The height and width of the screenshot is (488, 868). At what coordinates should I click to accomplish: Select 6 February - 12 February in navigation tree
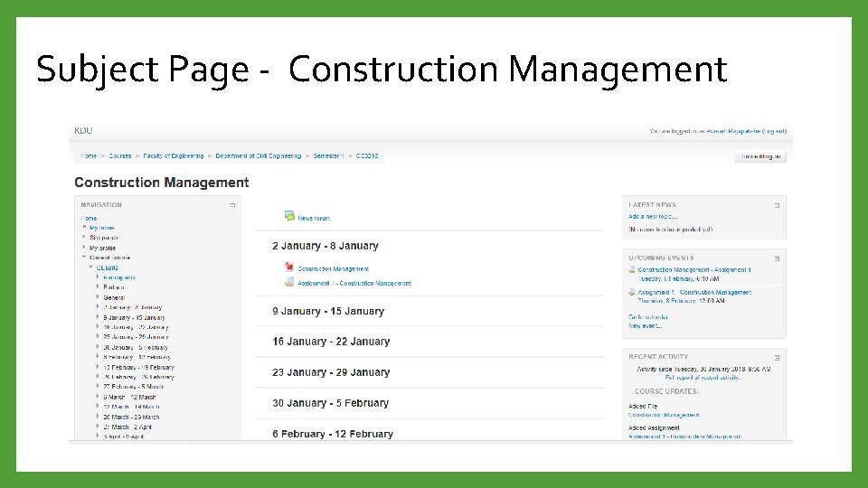coord(137,358)
